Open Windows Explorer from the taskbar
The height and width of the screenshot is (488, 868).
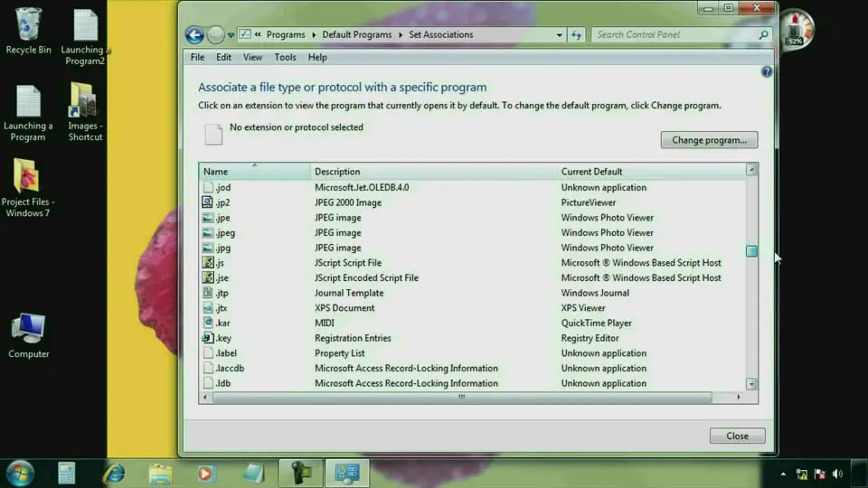(x=161, y=474)
